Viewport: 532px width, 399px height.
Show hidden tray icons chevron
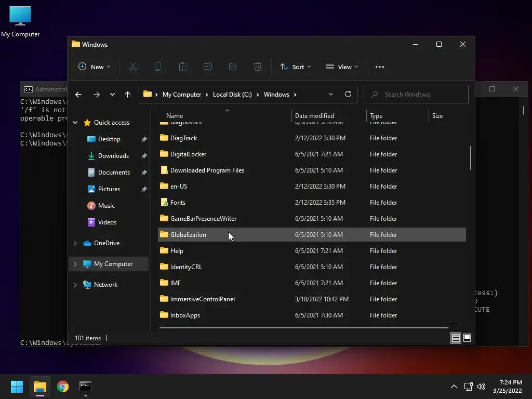[x=454, y=387]
